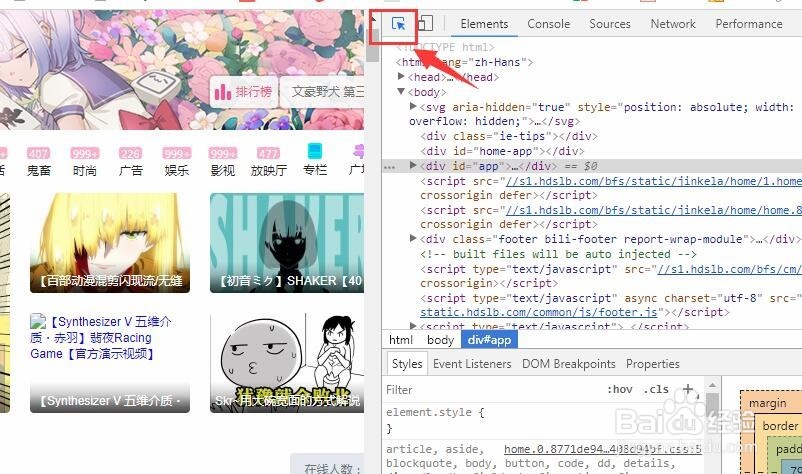The height and width of the screenshot is (474, 802).
Task: Open the Elements panel tab
Action: (484, 24)
